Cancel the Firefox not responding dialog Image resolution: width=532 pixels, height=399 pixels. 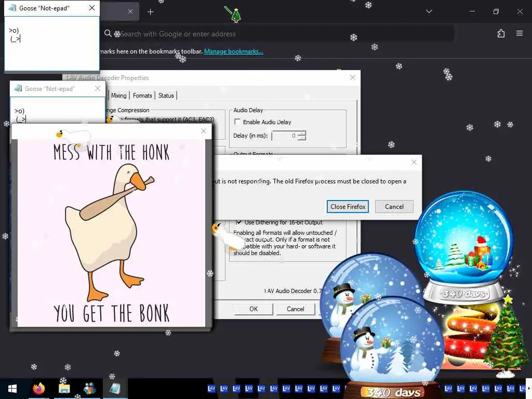click(394, 207)
